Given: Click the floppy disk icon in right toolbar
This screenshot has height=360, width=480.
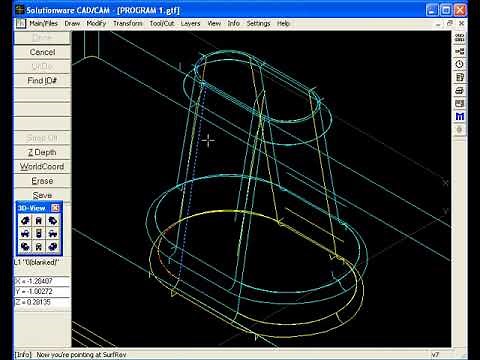Looking at the screenshot, I should tap(460, 103).
